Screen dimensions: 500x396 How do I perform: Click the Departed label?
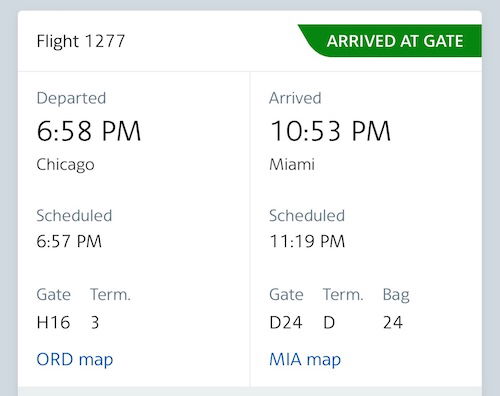click(71, 98)
